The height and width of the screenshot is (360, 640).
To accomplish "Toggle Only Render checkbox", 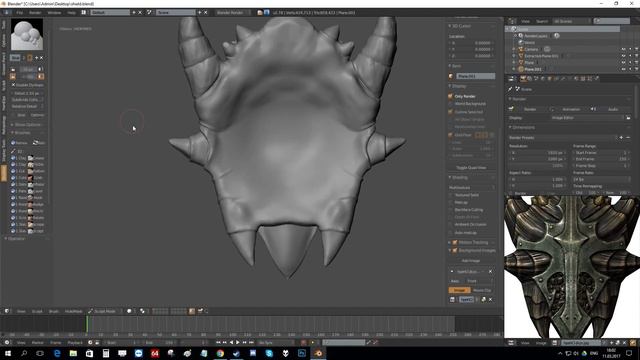I will [x=451, y=96].
